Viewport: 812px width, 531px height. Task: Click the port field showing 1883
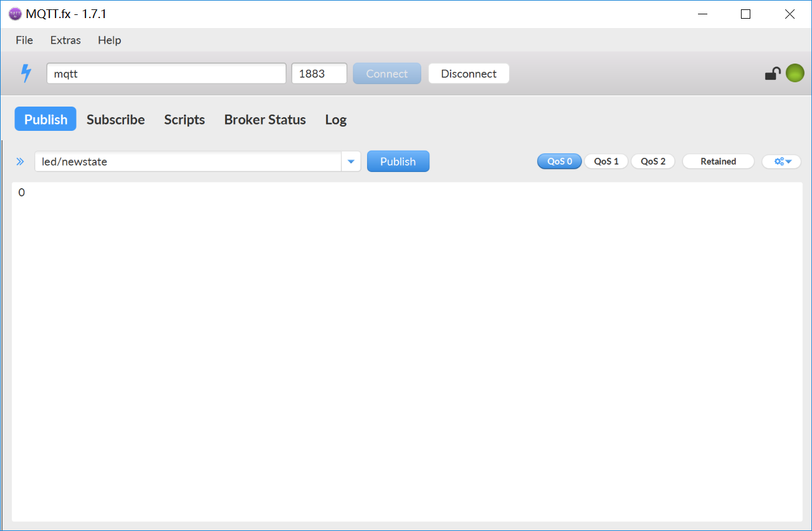point(319,74)
